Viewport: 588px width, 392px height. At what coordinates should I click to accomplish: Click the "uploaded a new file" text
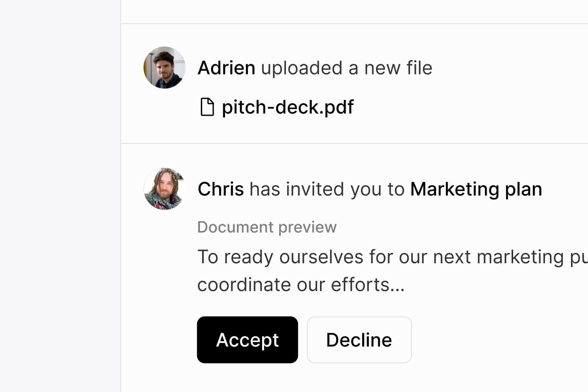pyautogui.click(x=346, y=68)
